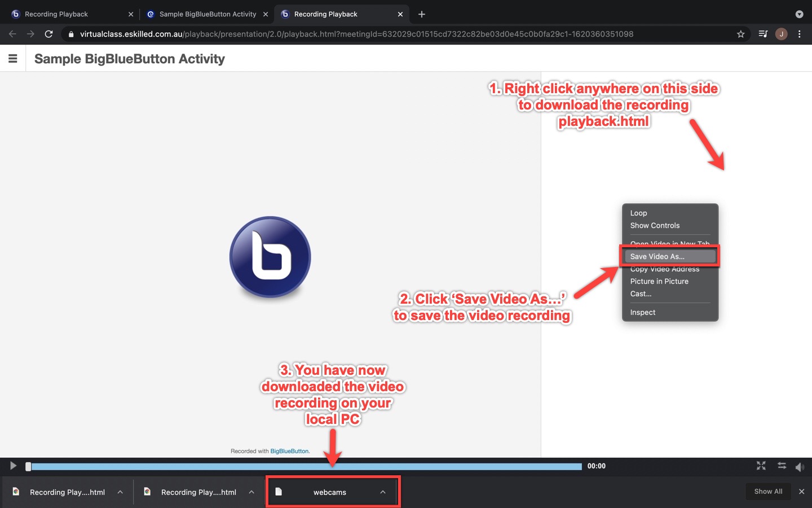Expand options for webcams download
This screenshot has width=812, height=508.
pyautogui.click(x=383, y=492)
